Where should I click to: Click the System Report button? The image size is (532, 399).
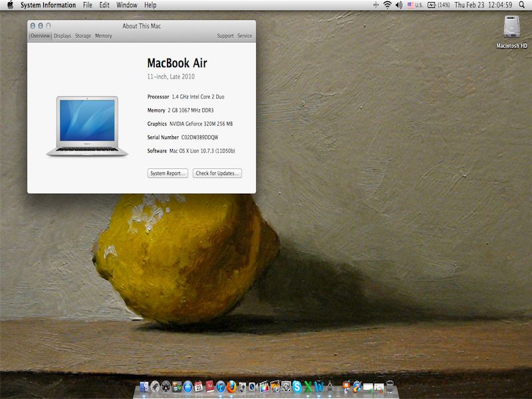point(168,174)
